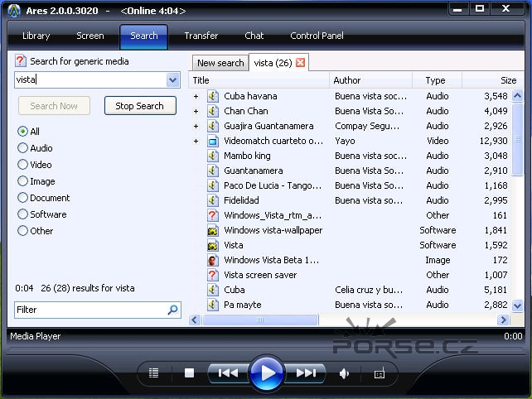Click the Stop Search button
The height and width of the screenshot is (399, 532).
pyautogui.click(x=139, y=106)
